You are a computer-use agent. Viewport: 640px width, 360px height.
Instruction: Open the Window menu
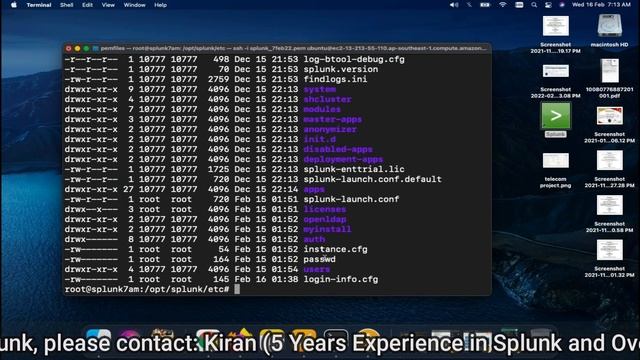134,5
